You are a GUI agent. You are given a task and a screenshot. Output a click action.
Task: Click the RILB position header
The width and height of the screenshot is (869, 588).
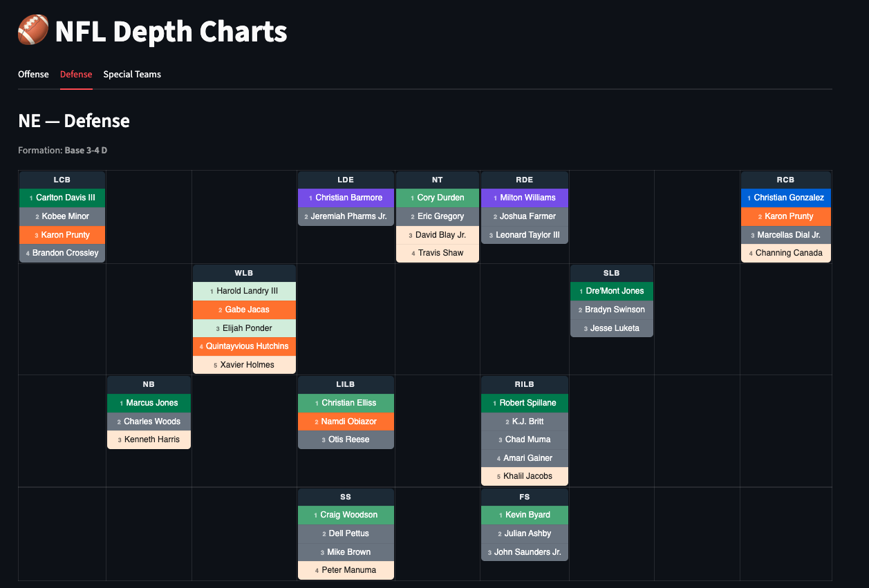tap(525, 385)
